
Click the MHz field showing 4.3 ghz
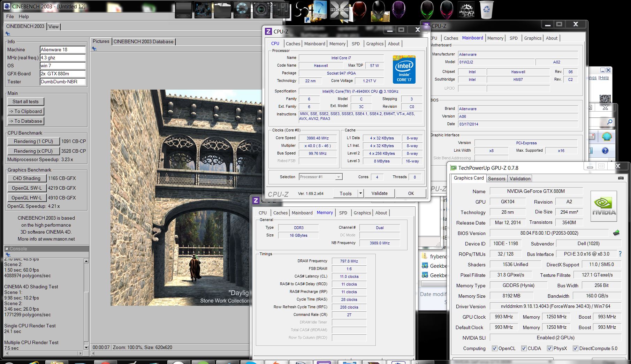[x=63, y=58]
